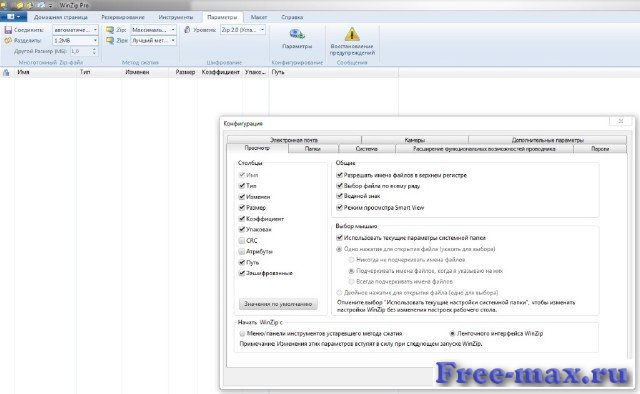Click the Разделить split icon

tap(8, 40)
